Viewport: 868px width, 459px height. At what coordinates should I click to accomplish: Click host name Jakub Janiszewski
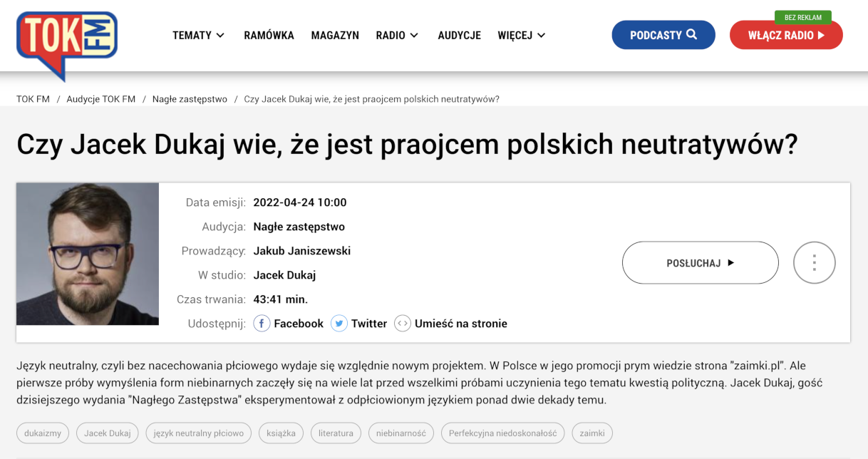coord(302,251)
